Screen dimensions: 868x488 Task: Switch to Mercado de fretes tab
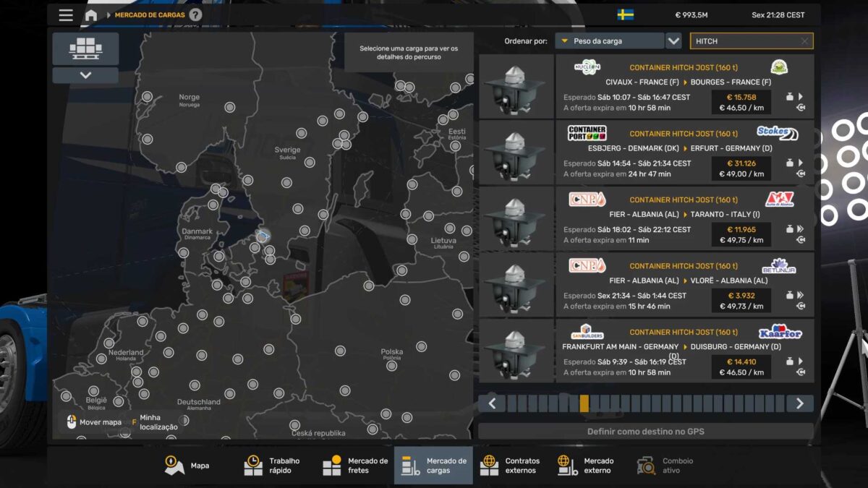point(355,466)
